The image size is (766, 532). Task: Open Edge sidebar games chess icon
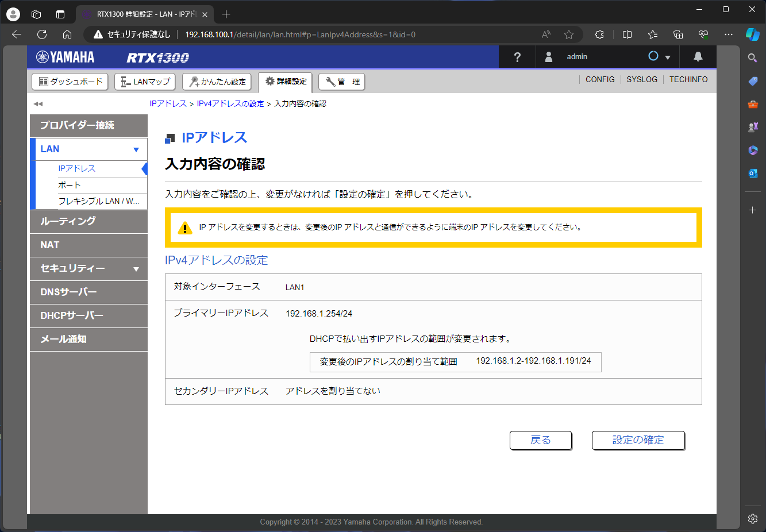pos(753,127)
